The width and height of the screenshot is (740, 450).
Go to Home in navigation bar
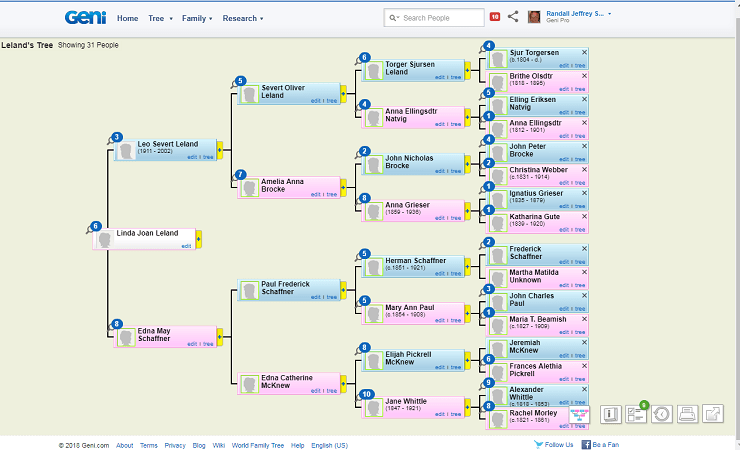pyautogui.click(x=127, y=18)
